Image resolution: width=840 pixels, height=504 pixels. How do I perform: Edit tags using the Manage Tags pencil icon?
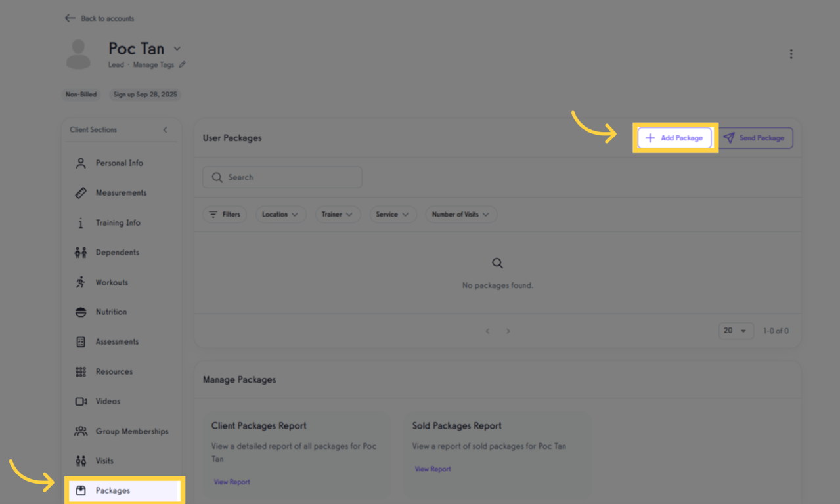pos(183,64)
